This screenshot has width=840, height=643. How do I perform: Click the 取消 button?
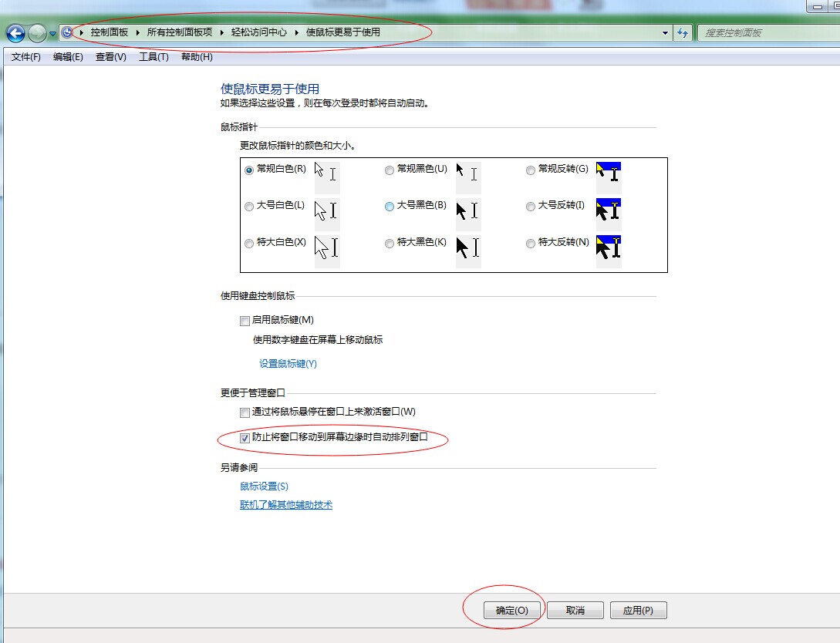[575, 611]
